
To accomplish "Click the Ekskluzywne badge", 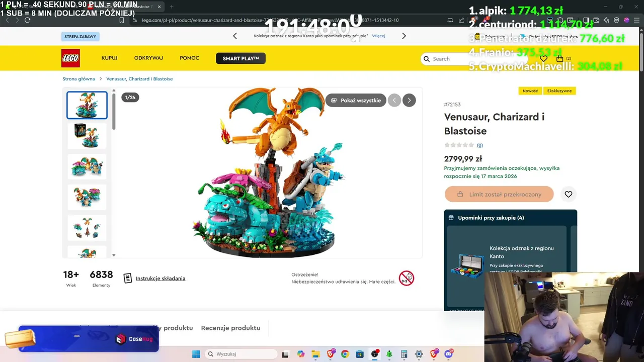I will [559, 91].
